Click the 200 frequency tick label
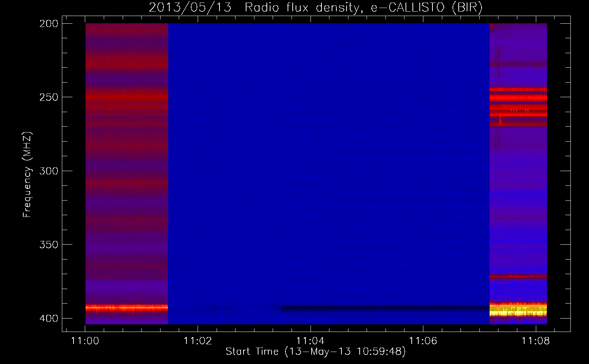 click(x=49, y=24)
